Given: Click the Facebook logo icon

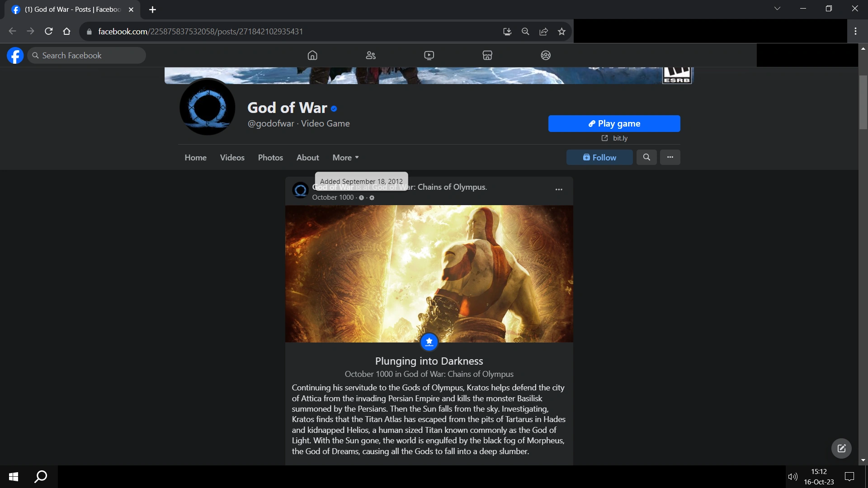Looking at the screenshot, I should (15, 56).
